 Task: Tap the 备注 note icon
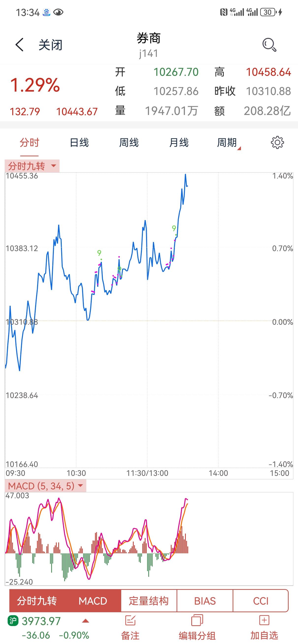tap(130, 621)
